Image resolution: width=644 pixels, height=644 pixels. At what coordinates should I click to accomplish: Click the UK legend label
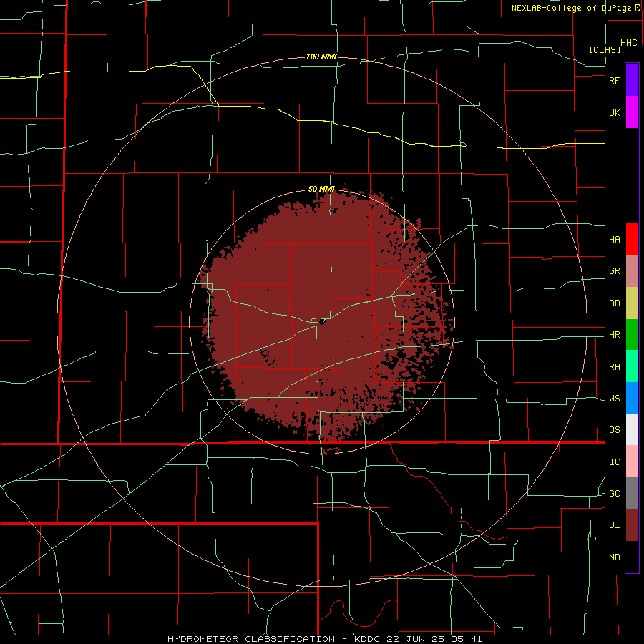614,112
